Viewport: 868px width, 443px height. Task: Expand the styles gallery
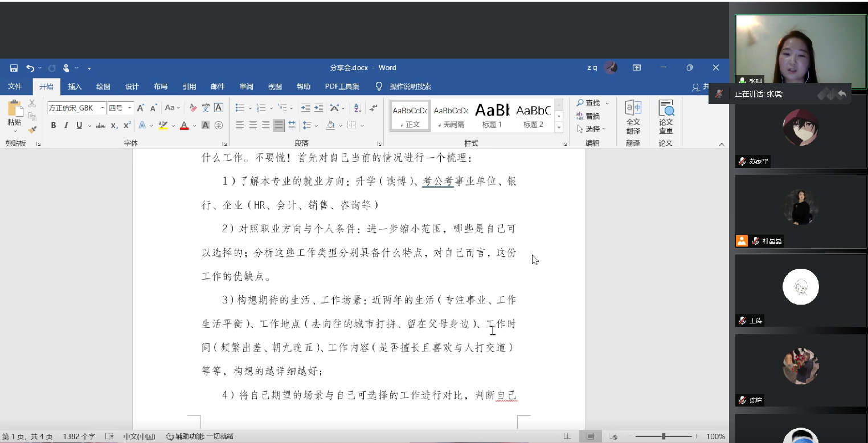(x=559, y=127)
